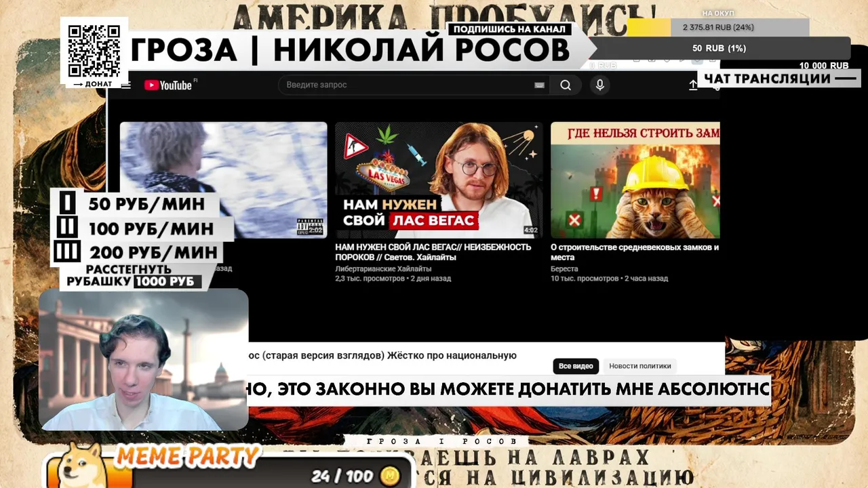Select the 'Новости политики' filter chip
This screenshot has width=868, height=488.
click(x=640, y=366)
